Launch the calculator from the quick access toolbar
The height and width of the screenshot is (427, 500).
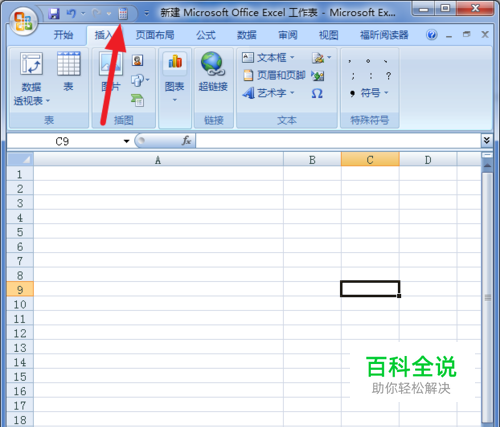coord(123,14)
